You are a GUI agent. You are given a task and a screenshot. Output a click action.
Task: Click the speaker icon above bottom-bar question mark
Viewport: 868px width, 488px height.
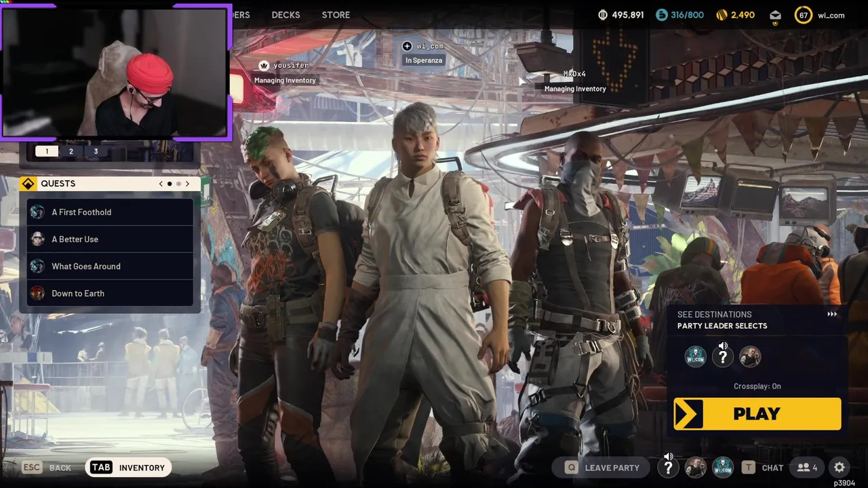pos(669,457)
